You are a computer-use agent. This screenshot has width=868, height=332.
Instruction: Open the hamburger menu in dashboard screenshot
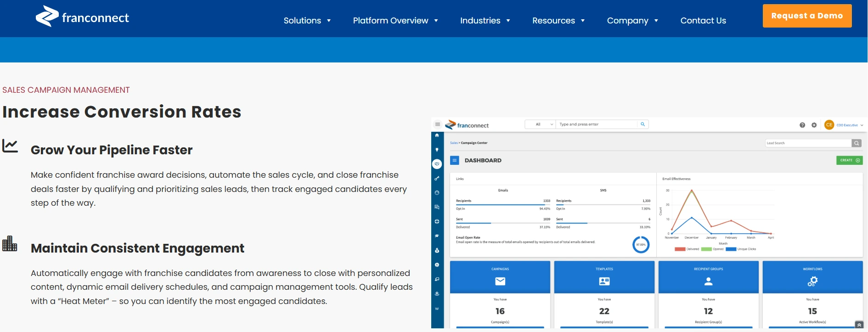(438, 124)
